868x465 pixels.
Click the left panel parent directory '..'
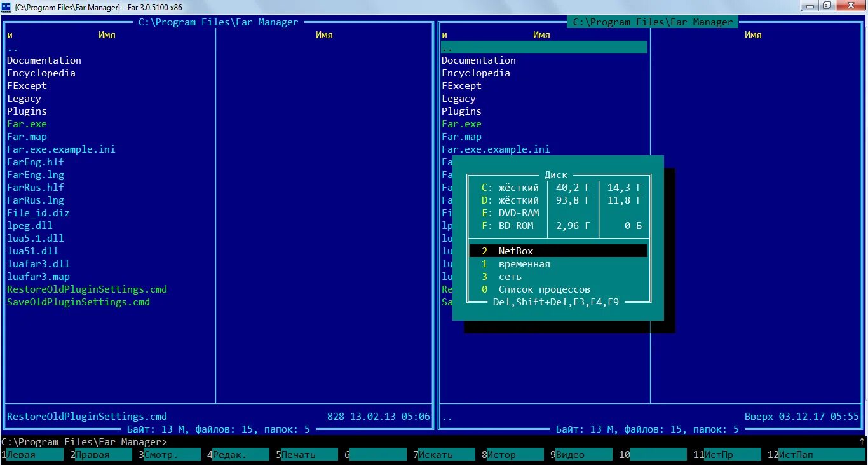pyautogui.click(x=13, y=48)
